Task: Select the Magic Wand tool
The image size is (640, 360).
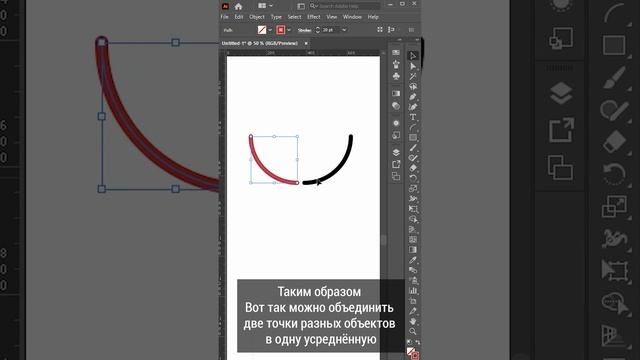Action: click(413, 76)
